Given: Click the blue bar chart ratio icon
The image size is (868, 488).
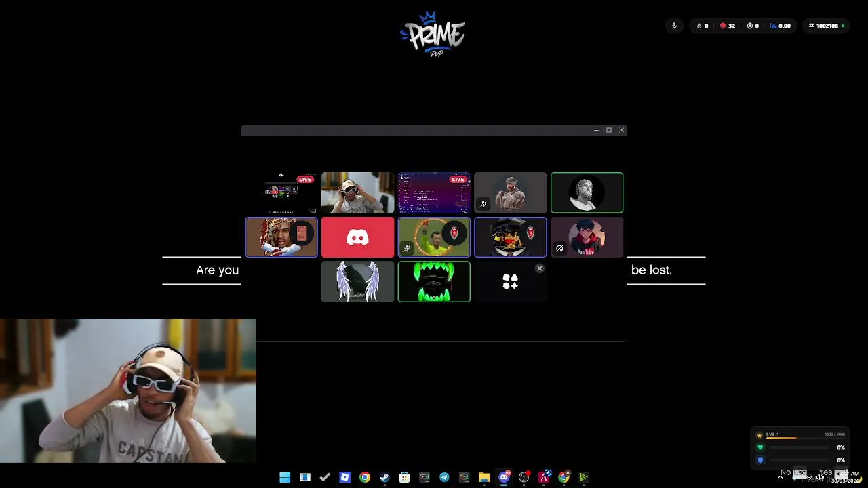Looking at the screenshot, I should coord(774,26).
